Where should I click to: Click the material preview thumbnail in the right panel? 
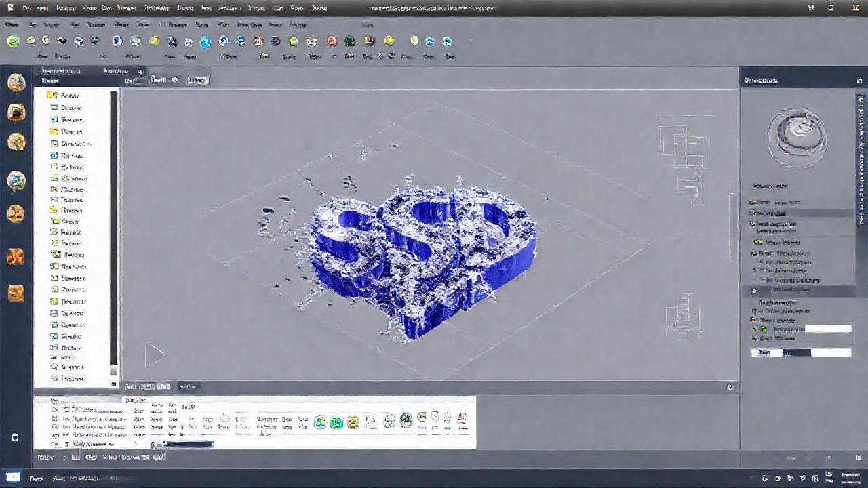point(797,138)
